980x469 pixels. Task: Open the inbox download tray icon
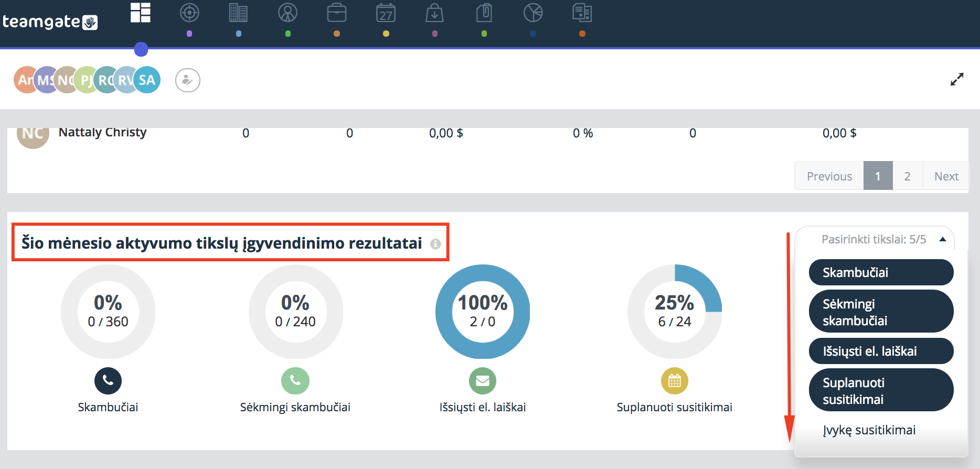[435, 13]
